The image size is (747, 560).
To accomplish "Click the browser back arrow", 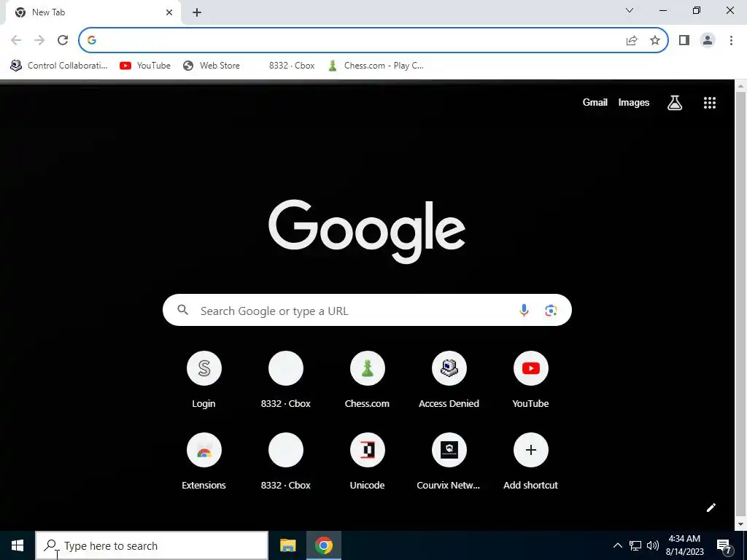I will click(16, 40).
